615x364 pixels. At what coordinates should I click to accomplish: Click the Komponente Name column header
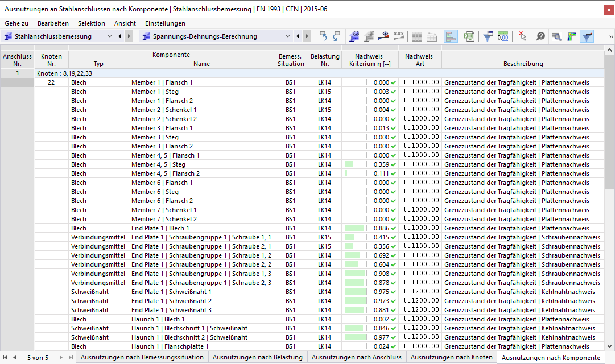tap(201, 64)
